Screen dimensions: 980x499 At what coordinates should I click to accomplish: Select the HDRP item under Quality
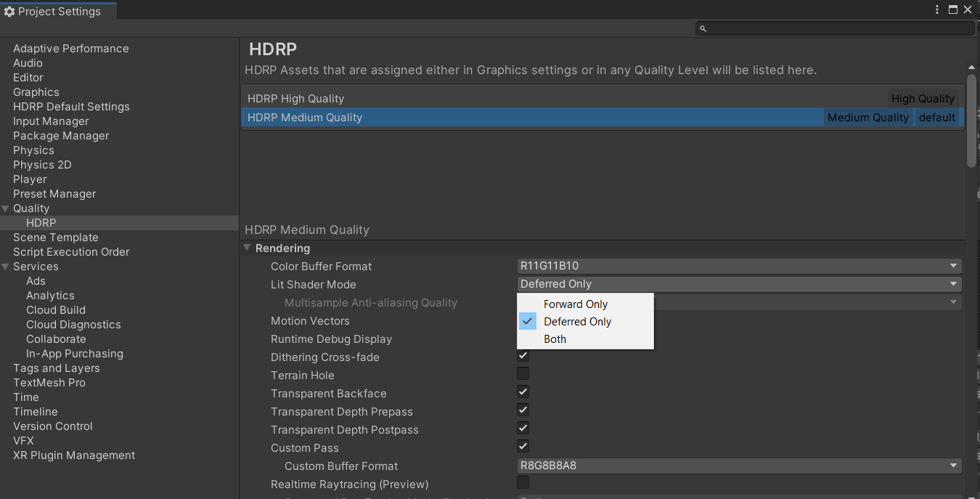41,223
